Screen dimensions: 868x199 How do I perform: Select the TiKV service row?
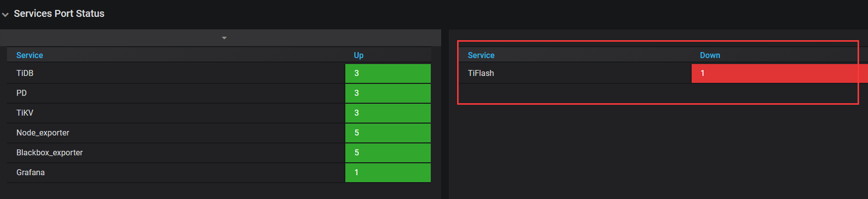coord(219,113)
